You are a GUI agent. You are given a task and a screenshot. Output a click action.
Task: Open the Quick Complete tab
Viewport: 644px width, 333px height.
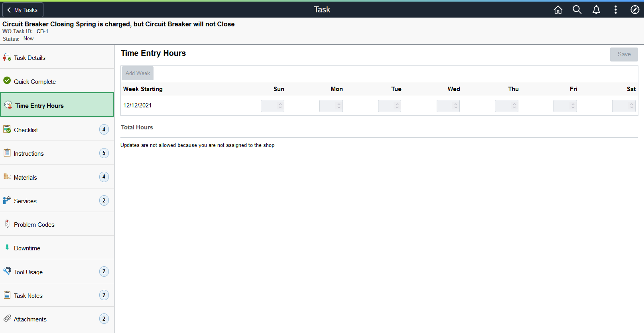(57, 81)
